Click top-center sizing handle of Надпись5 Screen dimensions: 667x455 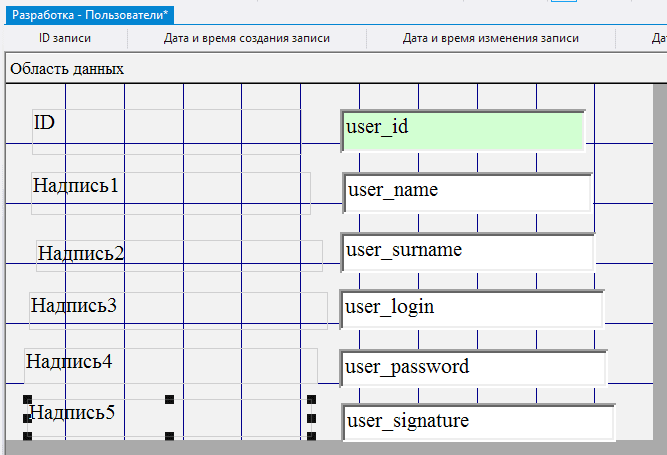(x=169, y=399)
